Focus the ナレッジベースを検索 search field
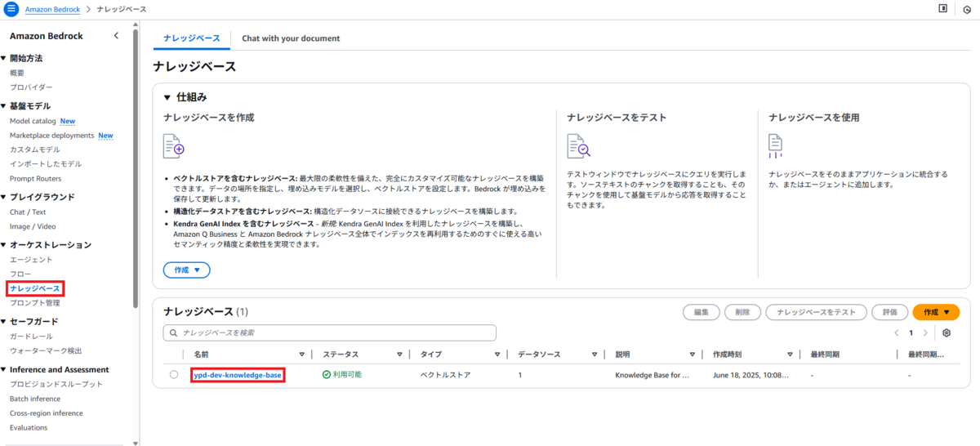This screenshot has height=446, width=980. click(330, 332)
